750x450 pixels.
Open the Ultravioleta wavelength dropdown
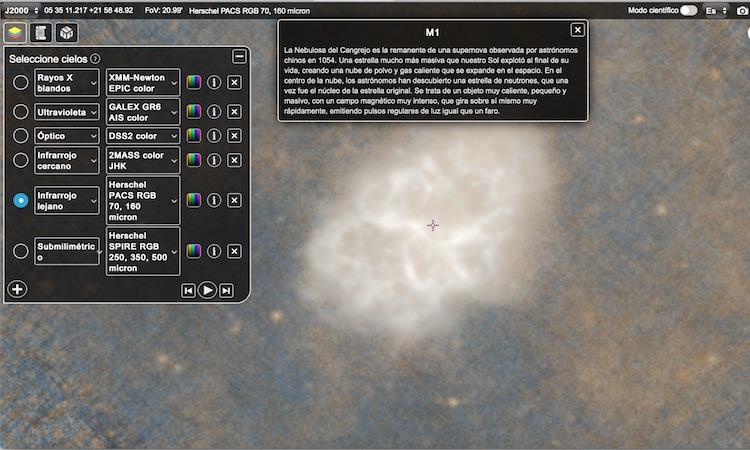point(66,112)
